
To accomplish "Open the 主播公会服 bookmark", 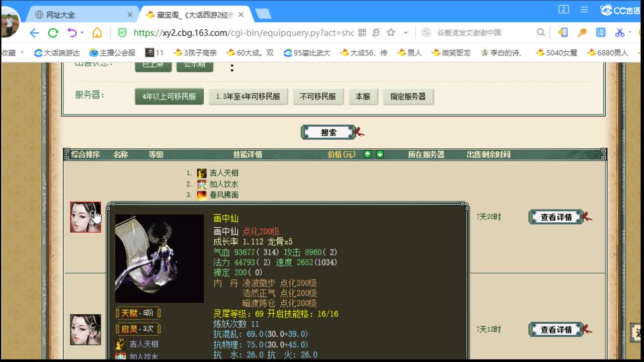I will coord(113,52).
